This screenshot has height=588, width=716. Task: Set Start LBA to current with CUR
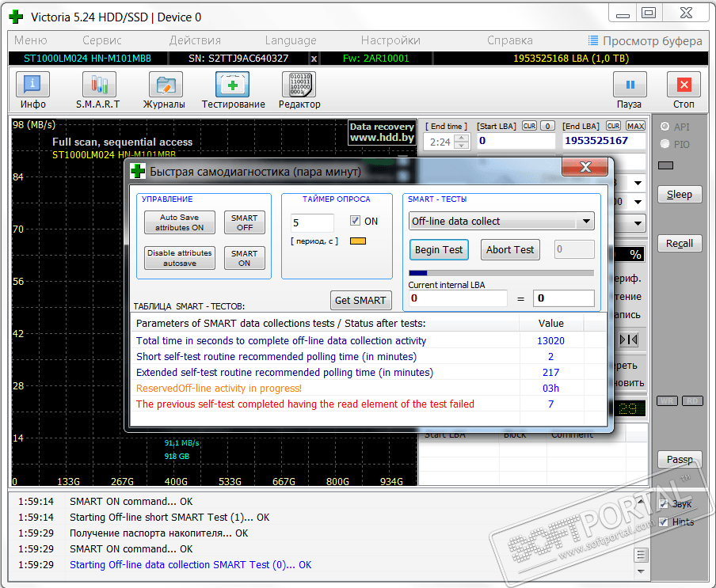point(529,126)
